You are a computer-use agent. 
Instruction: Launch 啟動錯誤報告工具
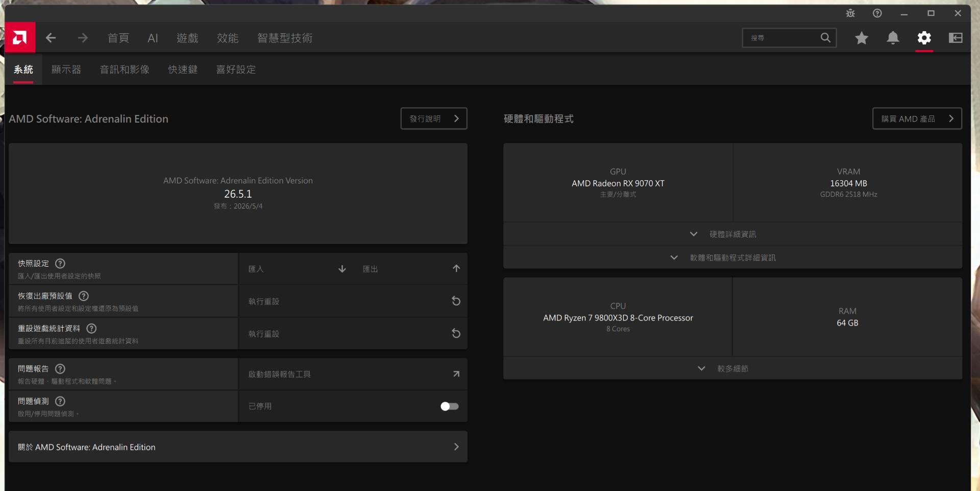[x=353, y=374]
